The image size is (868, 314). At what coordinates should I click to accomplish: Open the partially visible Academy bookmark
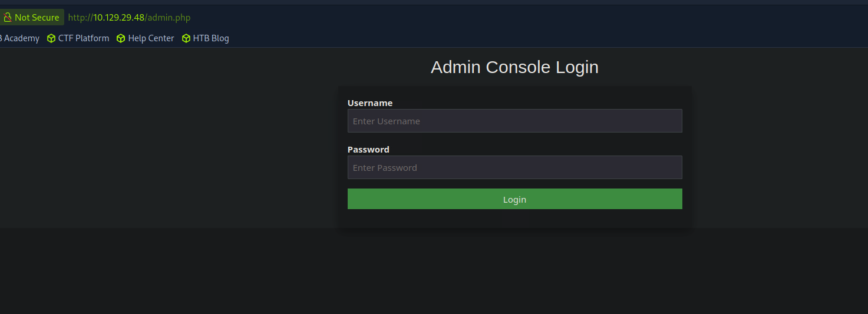[21, 38]
